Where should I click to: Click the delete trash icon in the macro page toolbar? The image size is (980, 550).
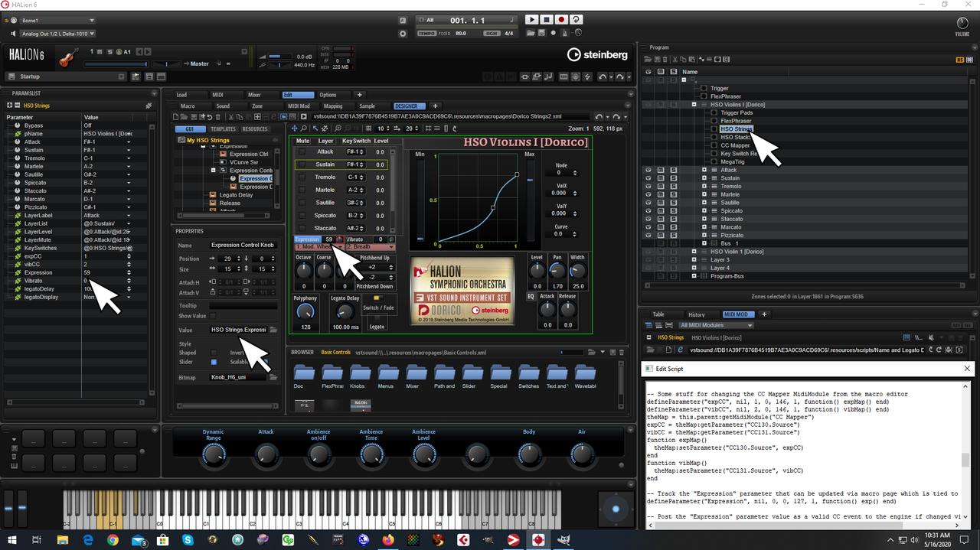click(219, 116)
